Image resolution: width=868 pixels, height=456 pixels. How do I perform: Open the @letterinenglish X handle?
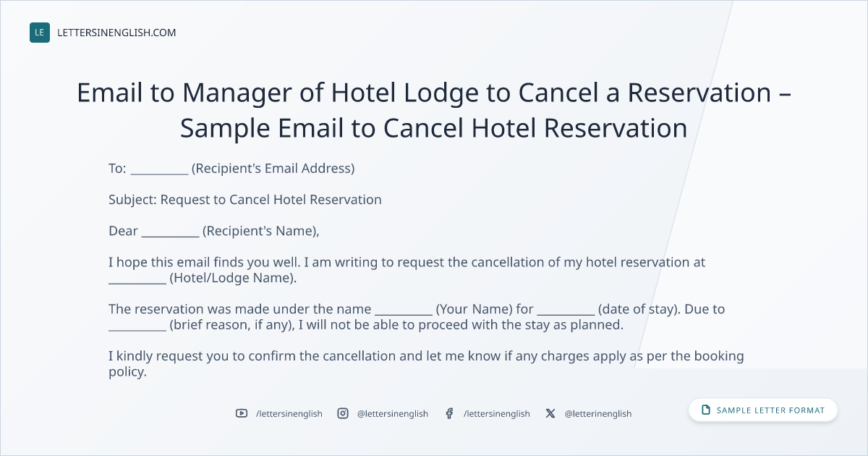[598, 413]
